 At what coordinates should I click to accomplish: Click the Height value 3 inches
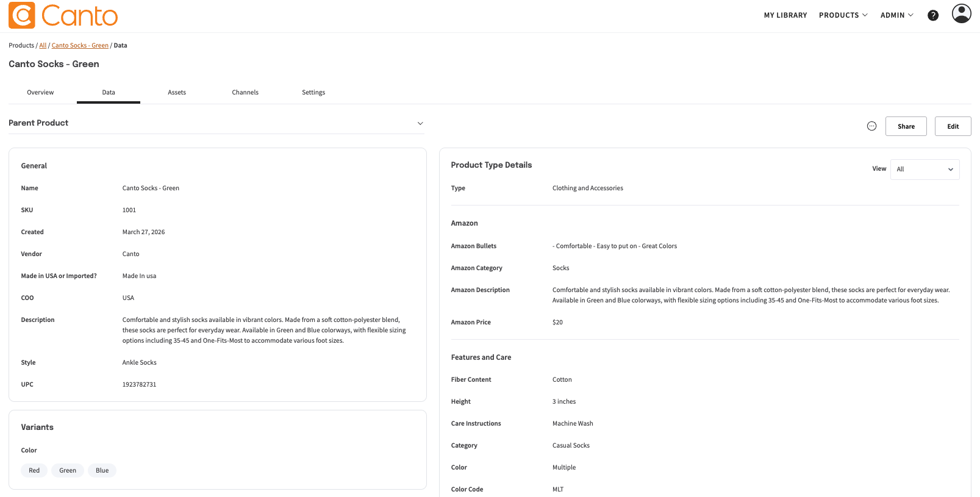click(x=564, y=402)
